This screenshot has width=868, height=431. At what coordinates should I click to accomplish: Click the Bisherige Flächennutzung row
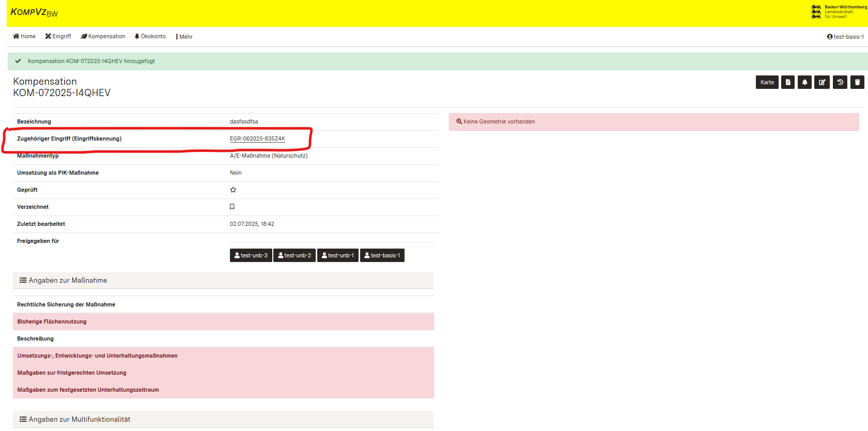[x=223, y=321]
